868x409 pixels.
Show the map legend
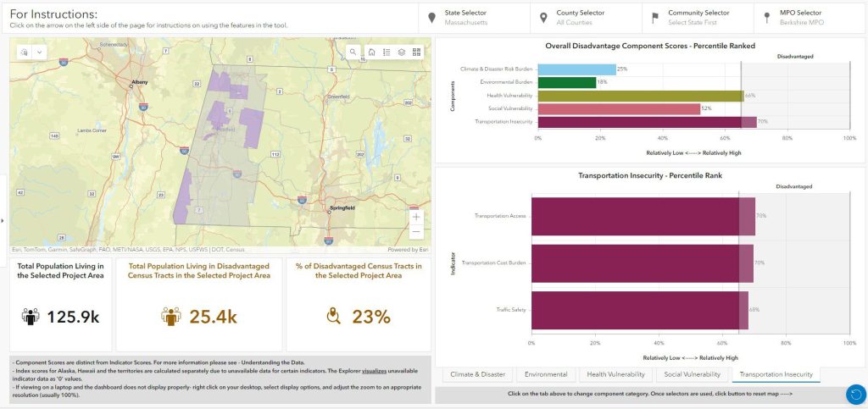click(387, 52)
